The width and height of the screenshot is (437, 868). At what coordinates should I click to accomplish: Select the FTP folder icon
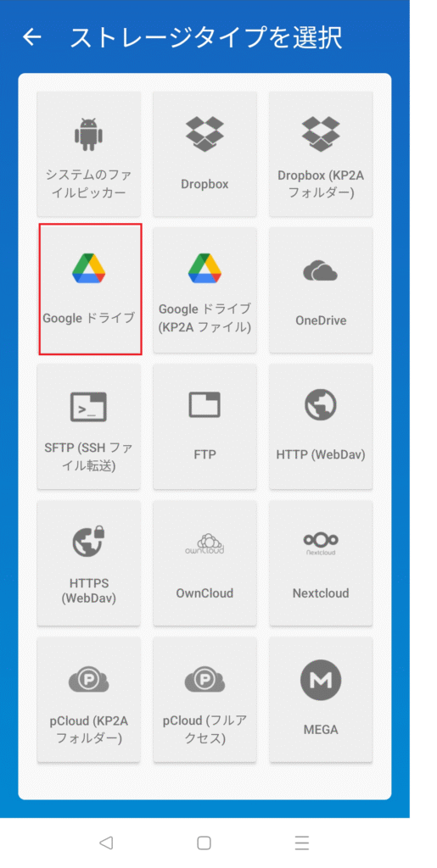pos(204,404)
